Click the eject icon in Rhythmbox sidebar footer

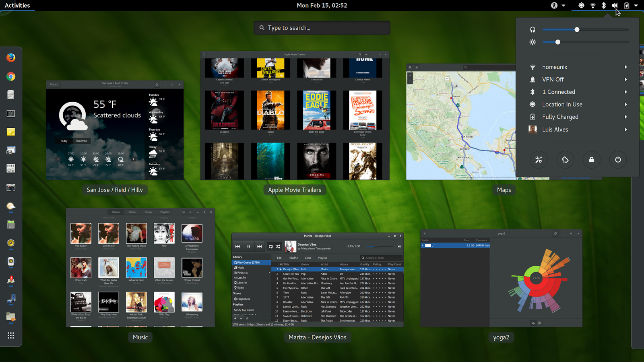point(247,319)
